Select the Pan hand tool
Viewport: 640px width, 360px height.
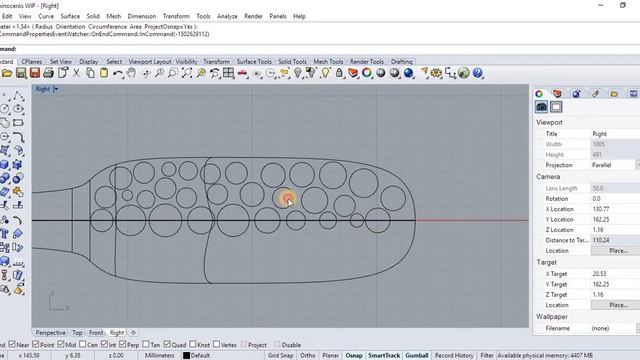pyautogui.click(x=131, y=73)
